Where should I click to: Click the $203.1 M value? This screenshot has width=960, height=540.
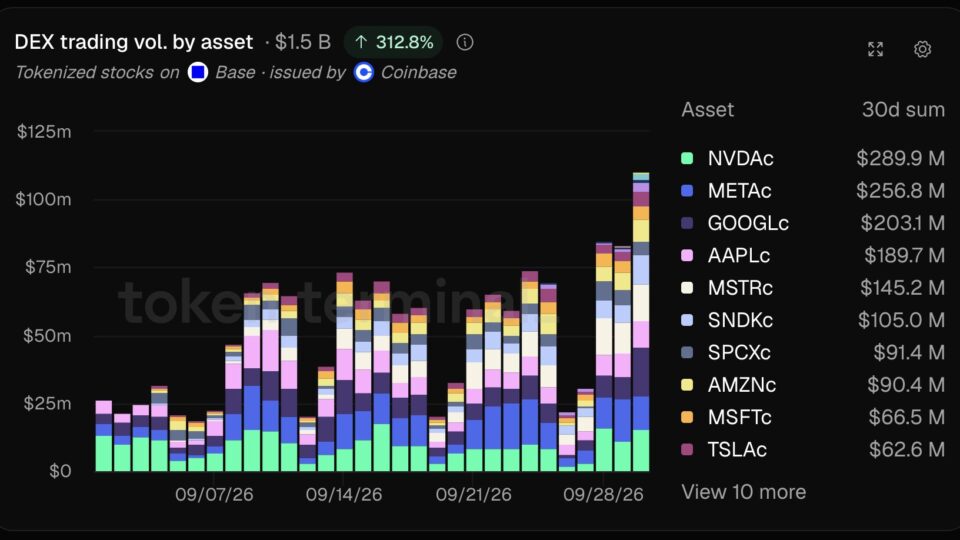902,223
